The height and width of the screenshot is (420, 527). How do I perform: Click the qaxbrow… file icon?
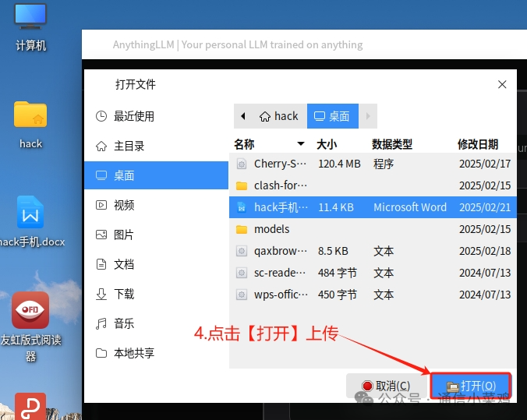pyautogui.click(x=242, y=251)
